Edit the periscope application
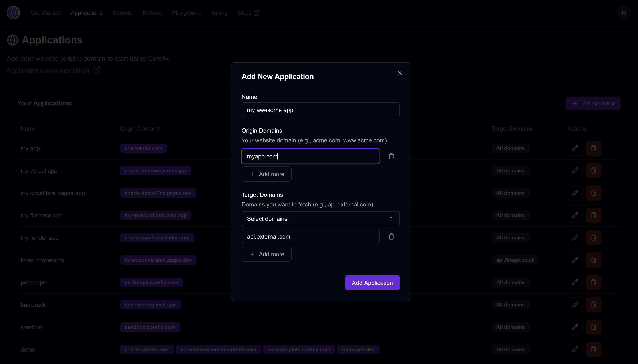638x364 pixels. tap(575, 282)
